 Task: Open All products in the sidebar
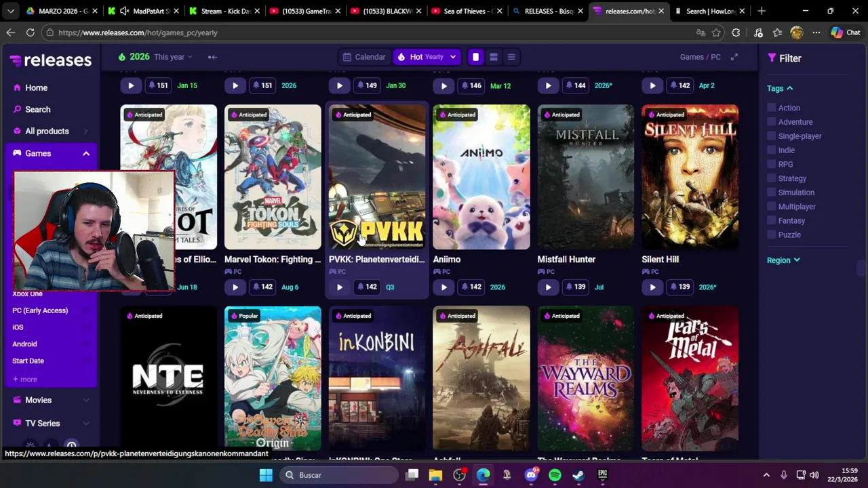(x=51, y=131)
